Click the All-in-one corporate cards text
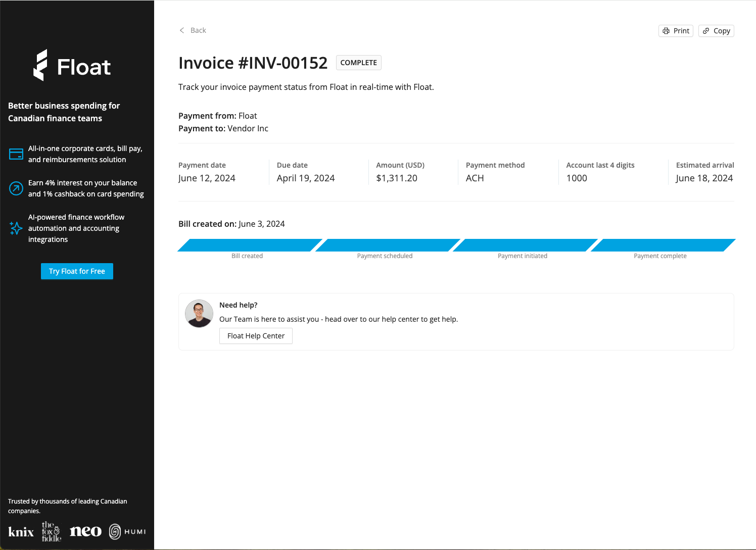756x550 pixels. pyautogui.click(x=85, y=154)
